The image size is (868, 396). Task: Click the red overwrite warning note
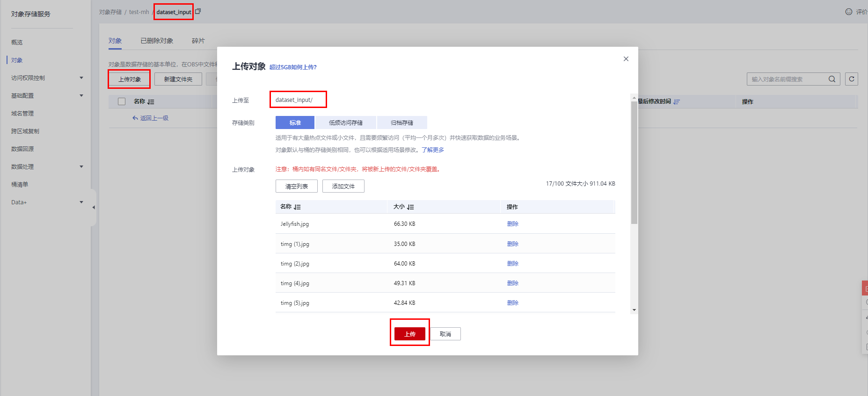tap(357, 169)
